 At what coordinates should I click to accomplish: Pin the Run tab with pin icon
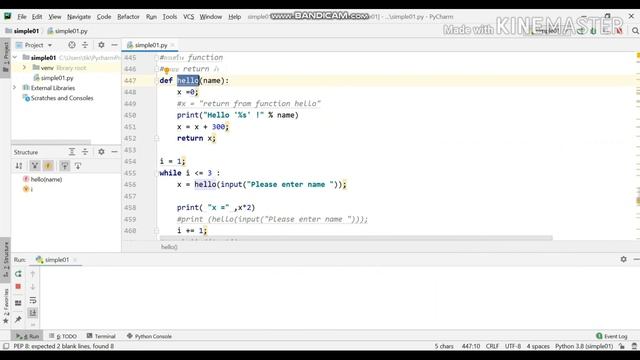(18, 319)
